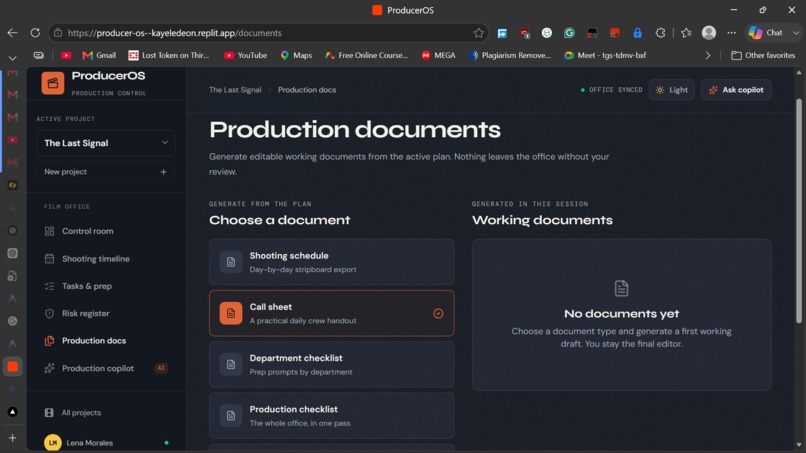
Task: Open the browser profile avatar
Action: tap(709, 33)
